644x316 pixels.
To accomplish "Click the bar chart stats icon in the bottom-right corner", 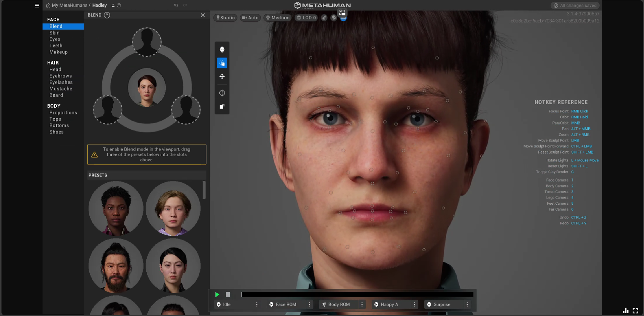I will (x=626, y=311).
